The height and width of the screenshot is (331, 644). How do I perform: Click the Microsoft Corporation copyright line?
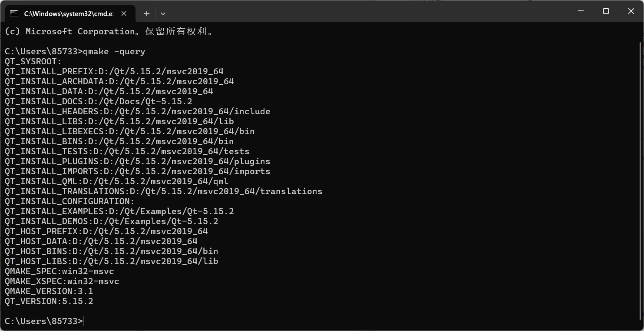[109, 31]
